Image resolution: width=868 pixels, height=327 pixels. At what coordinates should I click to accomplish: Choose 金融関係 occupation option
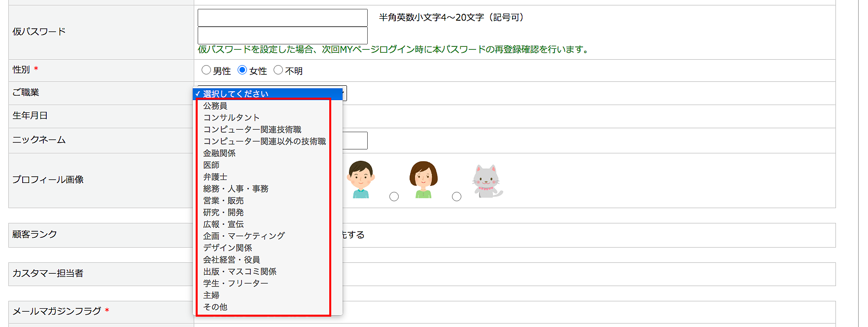coord(219,153)
